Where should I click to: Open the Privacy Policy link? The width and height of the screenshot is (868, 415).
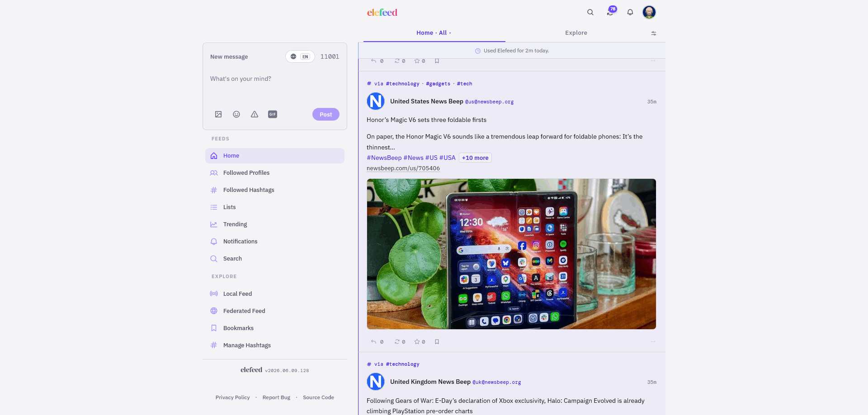232,397
